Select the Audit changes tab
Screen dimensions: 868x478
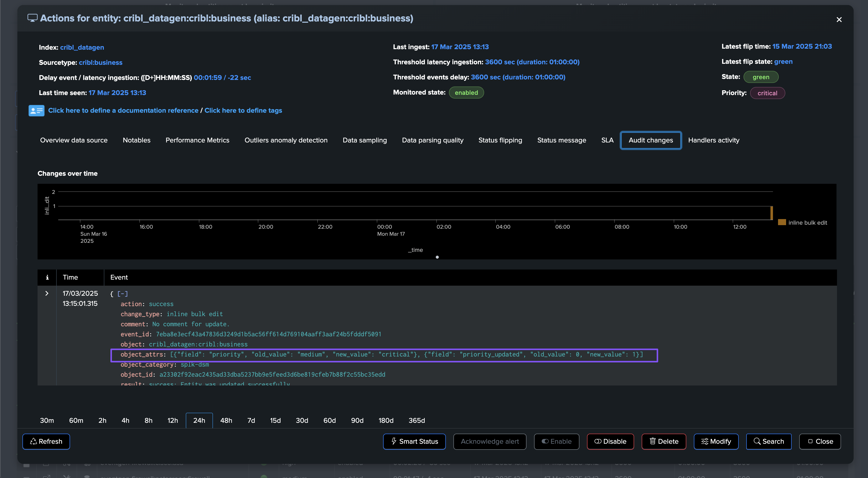pyautogui.click(x=651, y=140)
